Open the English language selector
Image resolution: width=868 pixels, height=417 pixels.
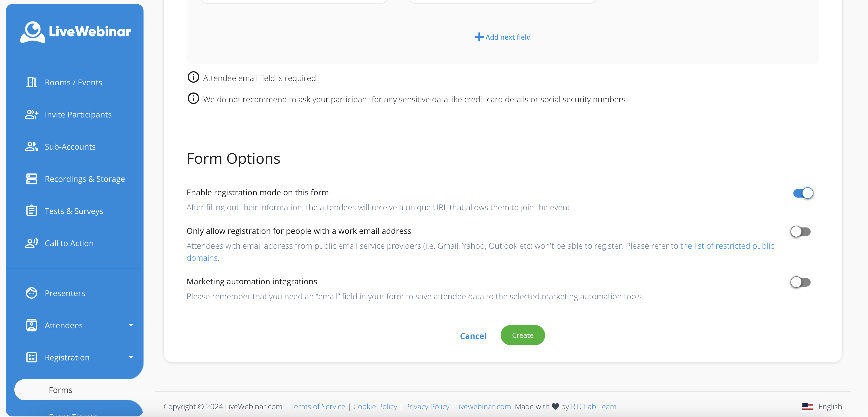(821, 407)
